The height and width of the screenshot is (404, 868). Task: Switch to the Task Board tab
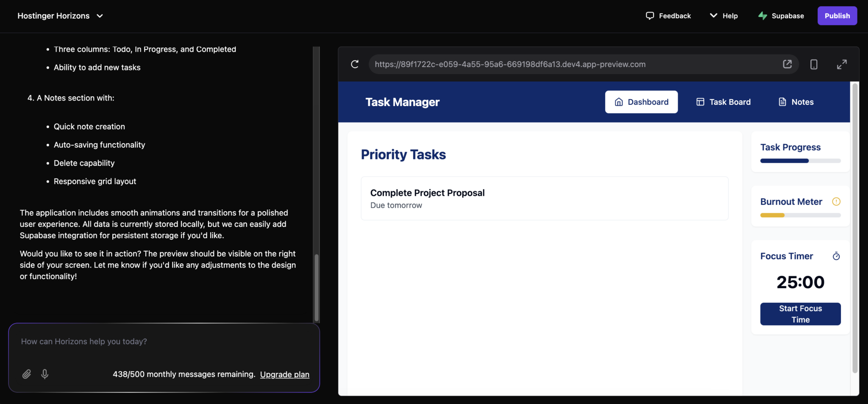[x=723, y=102]
